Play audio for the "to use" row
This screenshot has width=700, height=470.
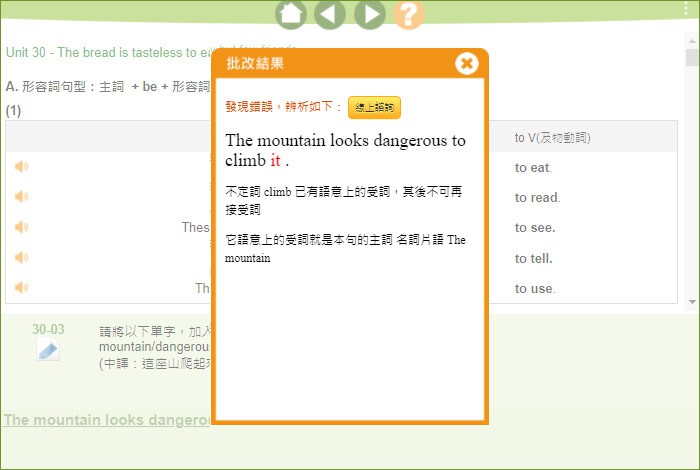[21, 288]
